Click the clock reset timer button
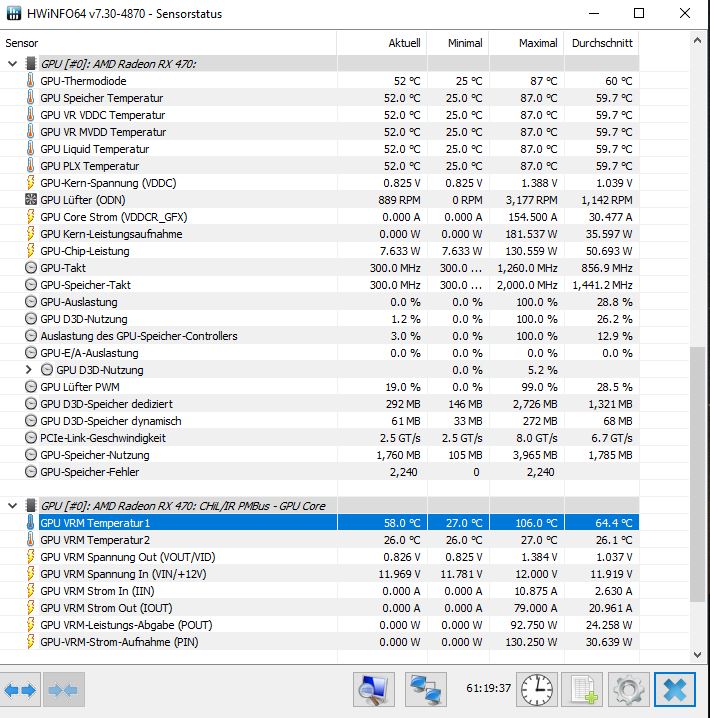 pos(537,690)
